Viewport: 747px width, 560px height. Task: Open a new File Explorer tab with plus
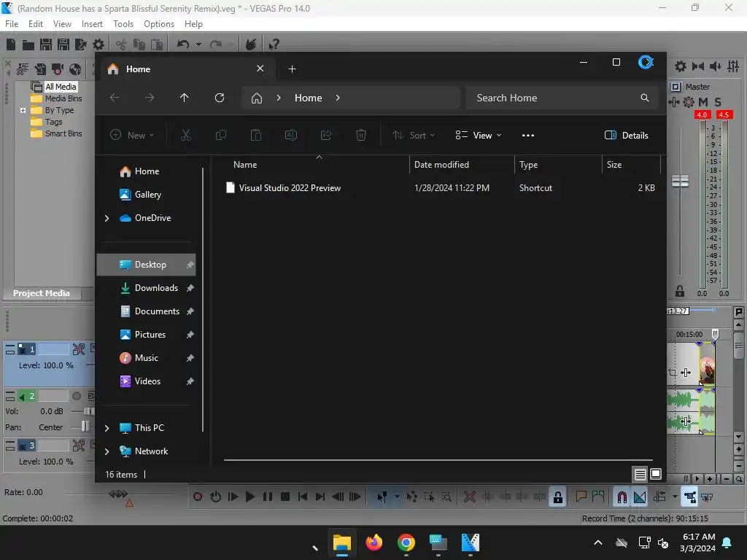(x=292, y=69)
